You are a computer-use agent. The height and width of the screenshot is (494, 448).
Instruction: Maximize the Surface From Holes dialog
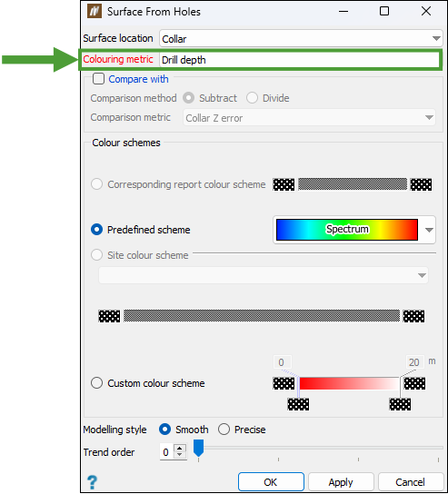[x=384, y=11]
